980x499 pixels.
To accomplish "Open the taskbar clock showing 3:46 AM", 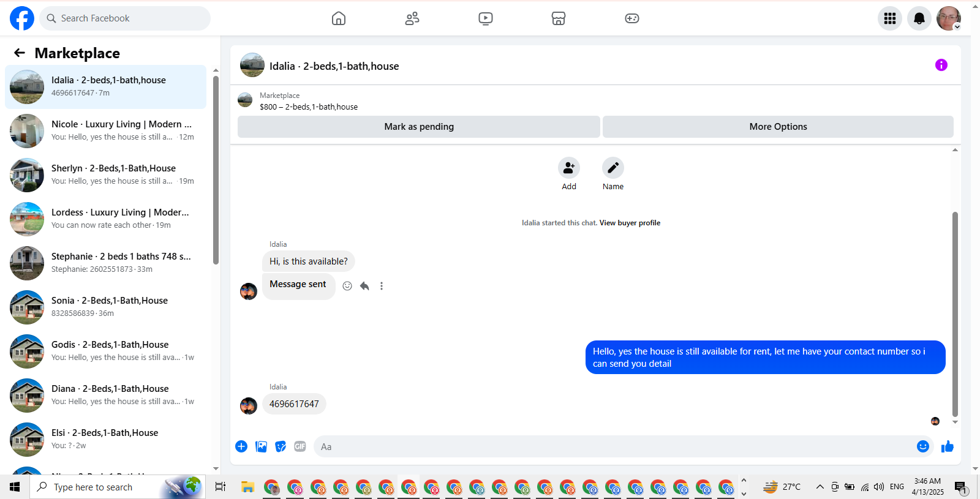I will click(x=927, y=487).
